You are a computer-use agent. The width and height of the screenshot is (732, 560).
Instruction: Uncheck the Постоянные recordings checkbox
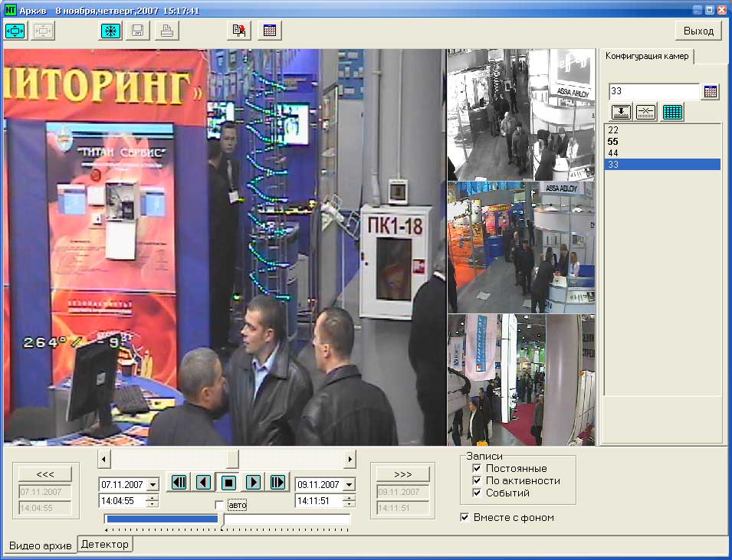[x=477, y=469]
